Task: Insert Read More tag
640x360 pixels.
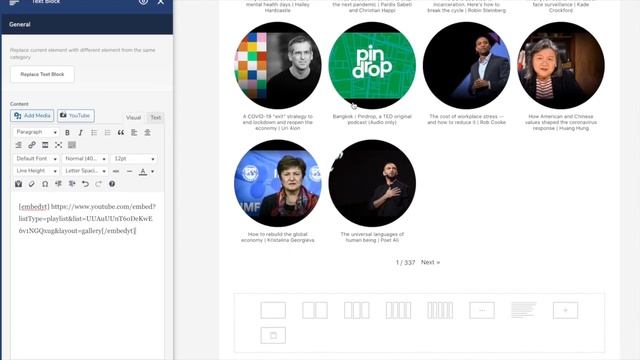Action: point(45,145)
